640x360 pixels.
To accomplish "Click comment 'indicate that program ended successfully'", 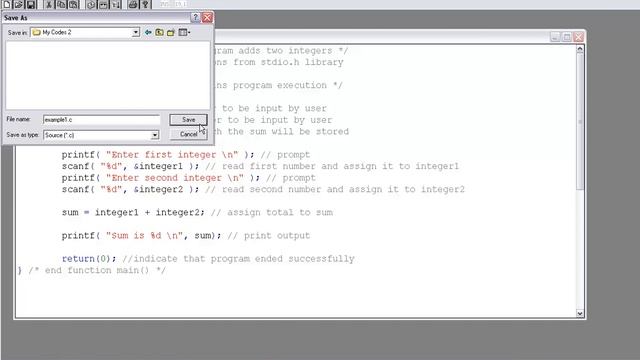I will [x=238, y=259].
